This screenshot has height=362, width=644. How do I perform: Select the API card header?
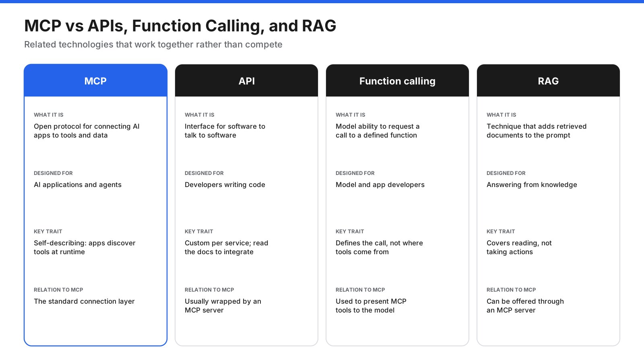click(246, 80)
